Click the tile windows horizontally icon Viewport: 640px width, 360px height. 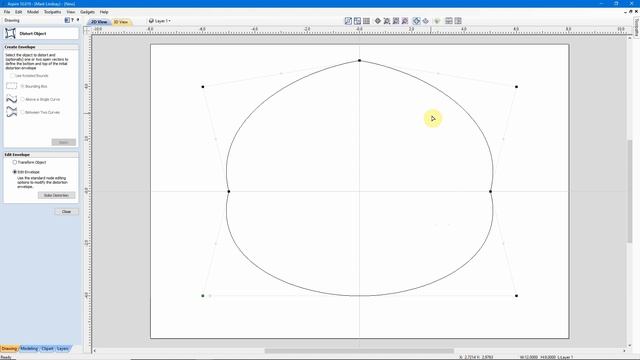[449, 21]
